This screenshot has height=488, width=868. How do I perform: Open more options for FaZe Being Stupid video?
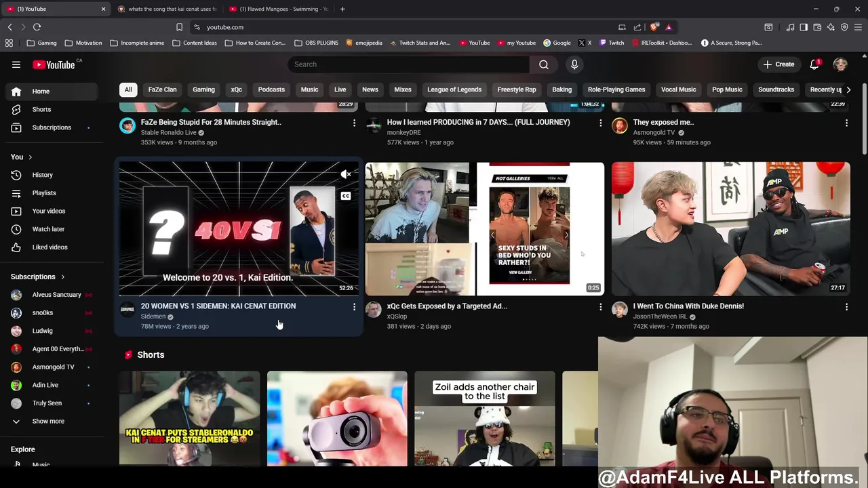click(x=354, y=123)
